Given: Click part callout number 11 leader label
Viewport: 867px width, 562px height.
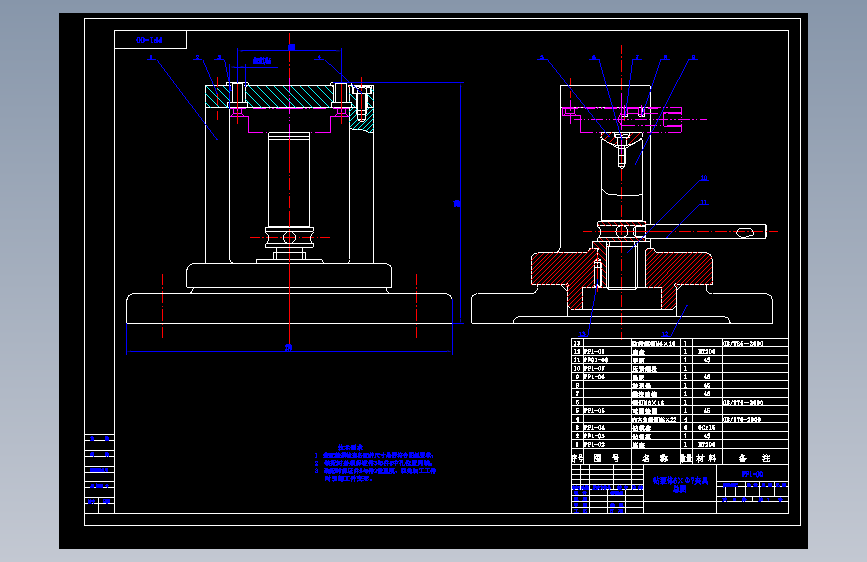Looking at the screenshot, I should 704,202.
